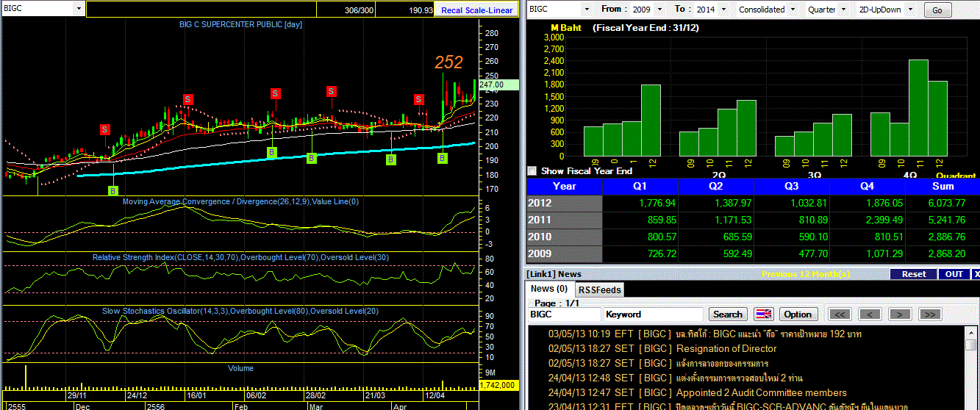Click the Keyword input field

coord(654,314)
